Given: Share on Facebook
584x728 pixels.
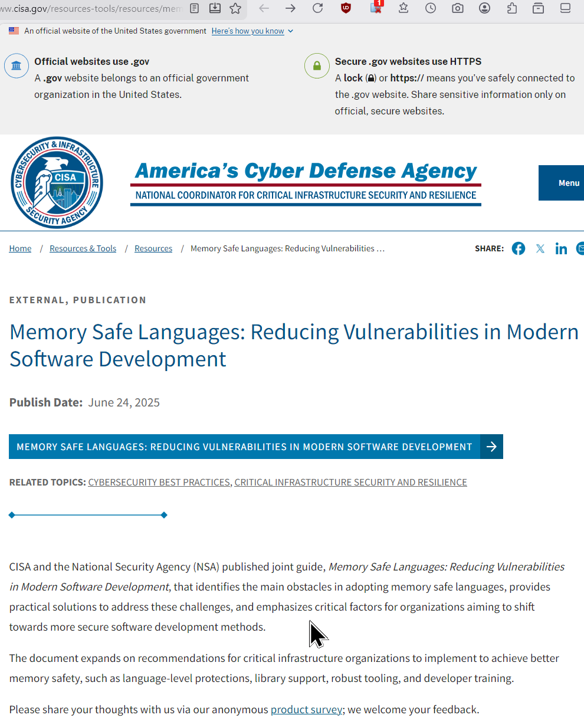Looking at the screenshot, I should pyautogui.click(x=519, y=248).
